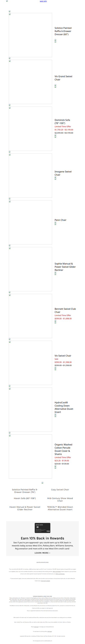This screenshot has height=644, width=85.
Task: Open the Haven Sofa (60"-108") link
Action: pos(25,498)
